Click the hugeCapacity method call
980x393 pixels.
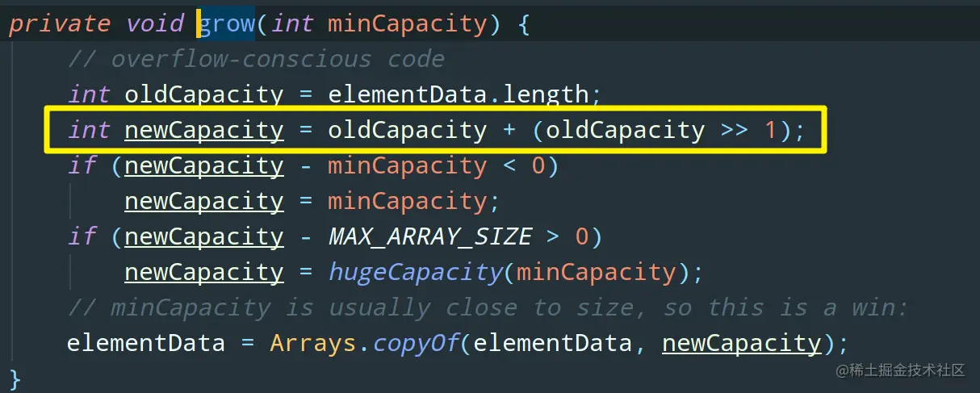click(x=415, y=272)
